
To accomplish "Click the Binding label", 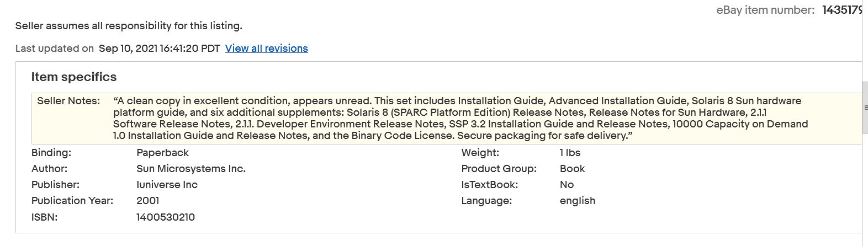I will click(51, 153).
